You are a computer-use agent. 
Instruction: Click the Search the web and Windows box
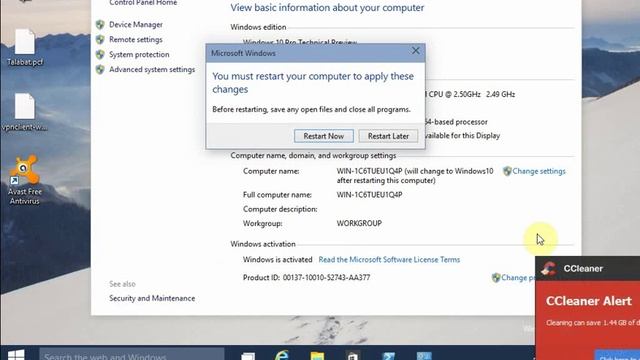coord(131,354)
